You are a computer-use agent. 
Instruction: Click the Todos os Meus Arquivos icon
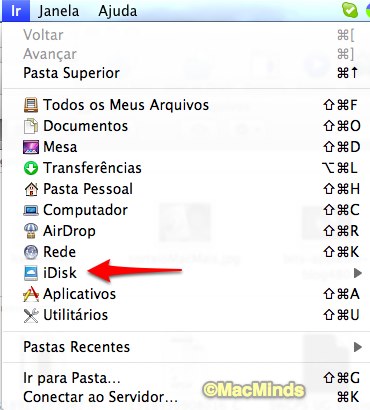point(31,105)
